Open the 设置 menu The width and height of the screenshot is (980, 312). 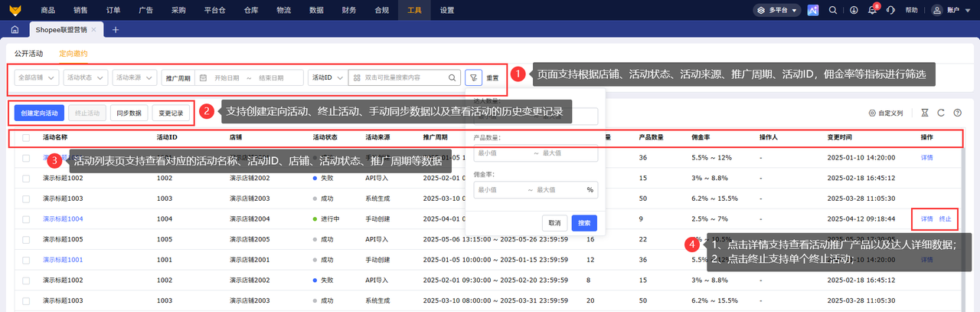447,10
